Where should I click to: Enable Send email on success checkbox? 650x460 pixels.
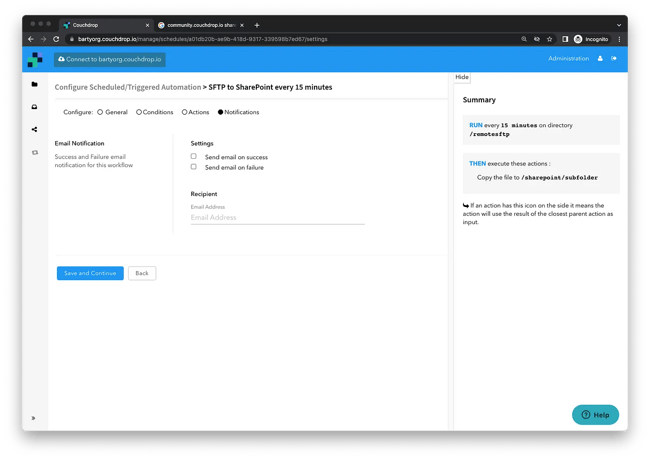point(194,157)
